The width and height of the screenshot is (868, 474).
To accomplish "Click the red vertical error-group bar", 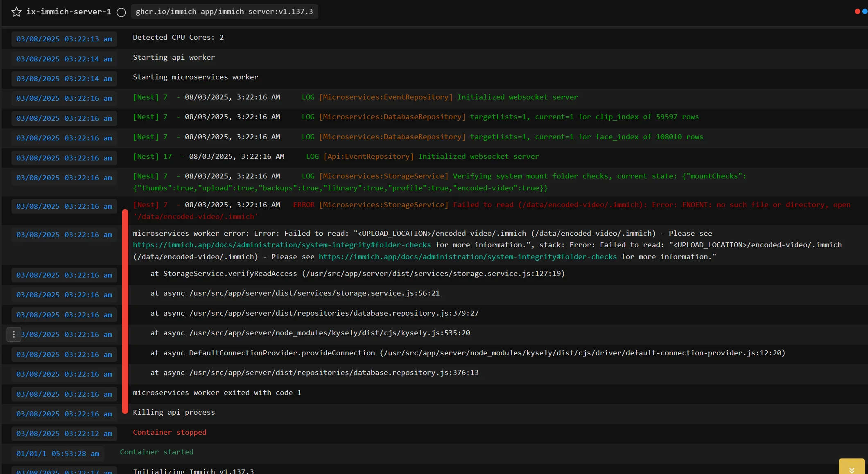I will point(125,311).
